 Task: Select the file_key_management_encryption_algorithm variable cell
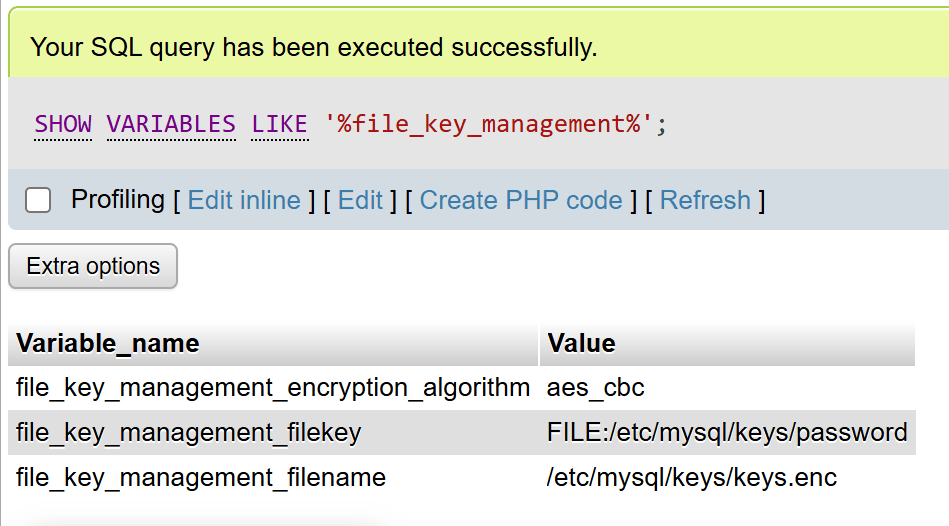(x=273, y=388)
